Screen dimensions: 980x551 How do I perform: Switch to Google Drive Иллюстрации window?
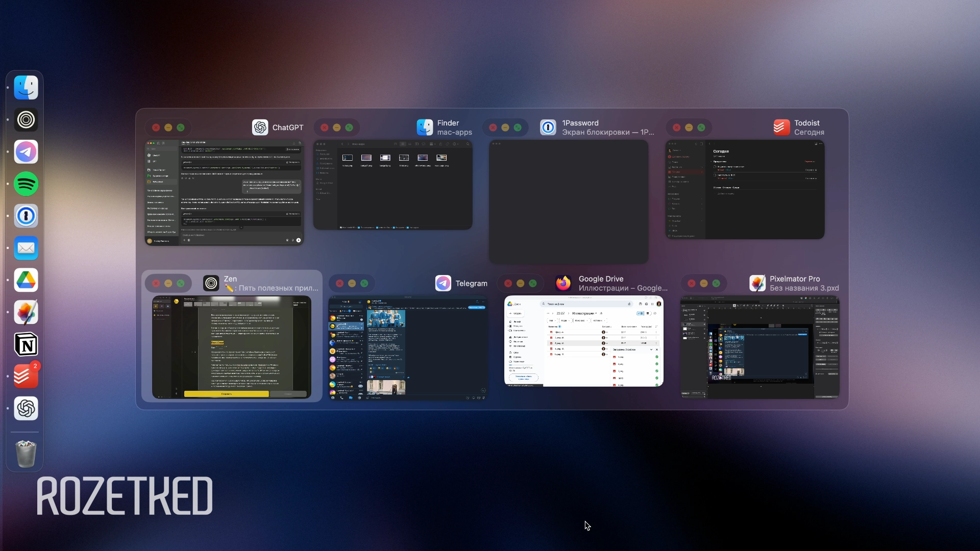click(583, 341)
